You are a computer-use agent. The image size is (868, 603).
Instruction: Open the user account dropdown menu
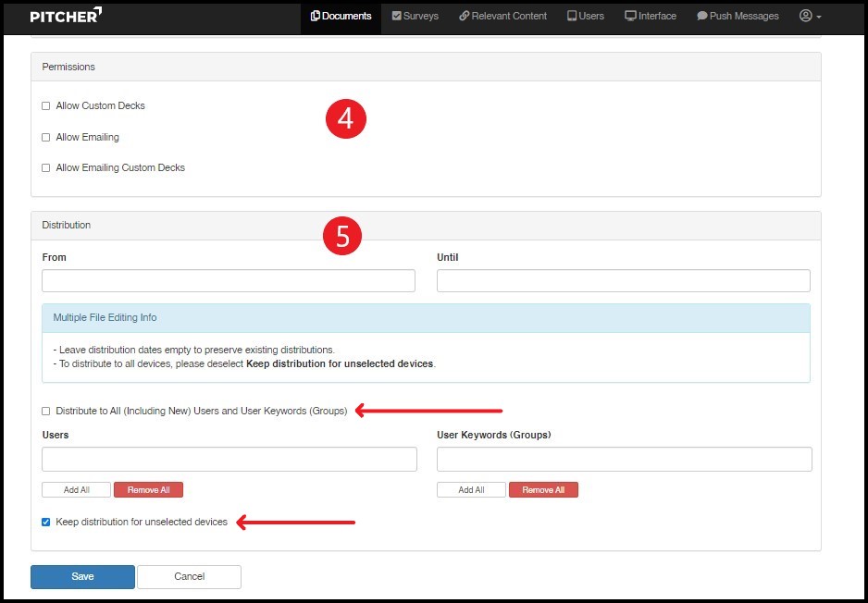pos(810,16)
